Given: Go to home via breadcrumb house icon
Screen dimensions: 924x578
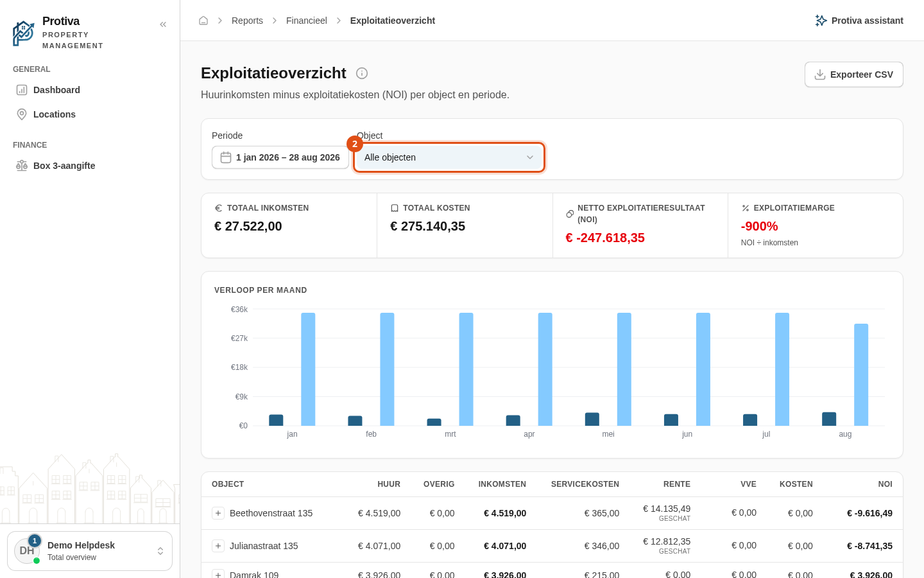Looking at the screenshot, I should click(203, 21).
